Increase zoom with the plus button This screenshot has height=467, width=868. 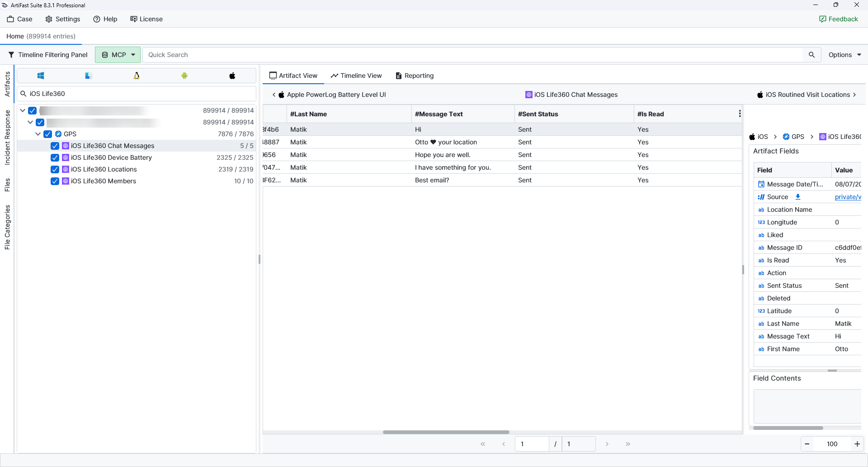(x=857, y=444)
